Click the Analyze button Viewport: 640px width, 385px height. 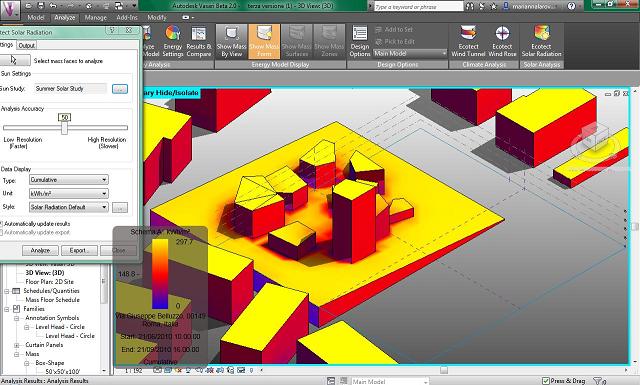[x=40, y=250]
